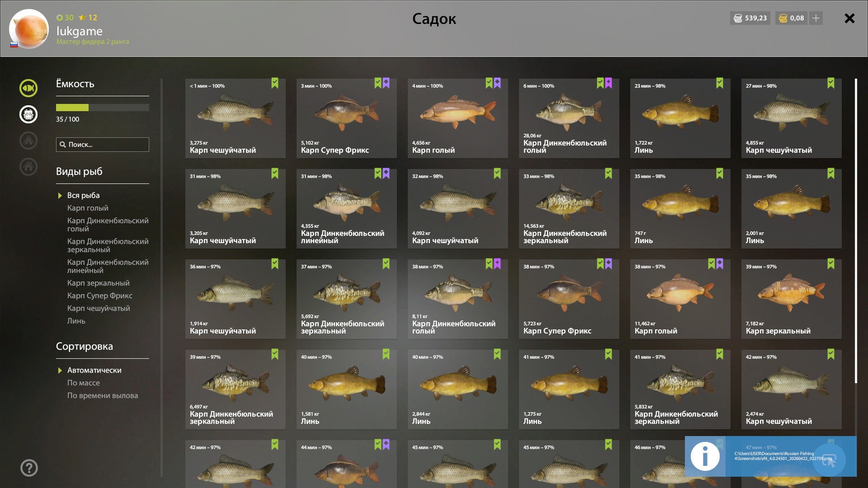Screen dimensions: 868x488
Task: Click the plus icon to add gold
Action: [x=816, y=18]
